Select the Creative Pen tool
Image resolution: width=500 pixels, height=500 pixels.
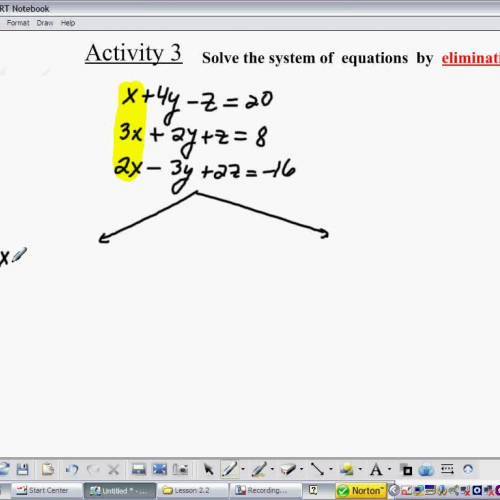click(259, 470)
